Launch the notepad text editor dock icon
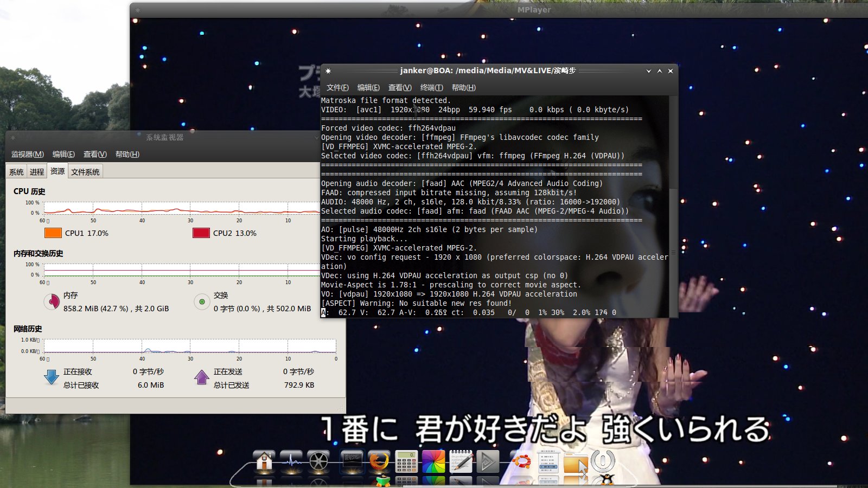This screenshot has width=868, height=488. pyautogui.click(x=461, y=461)
